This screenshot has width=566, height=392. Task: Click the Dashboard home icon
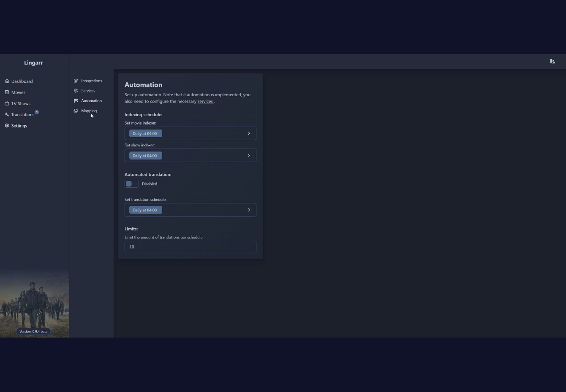coord(7,81)
